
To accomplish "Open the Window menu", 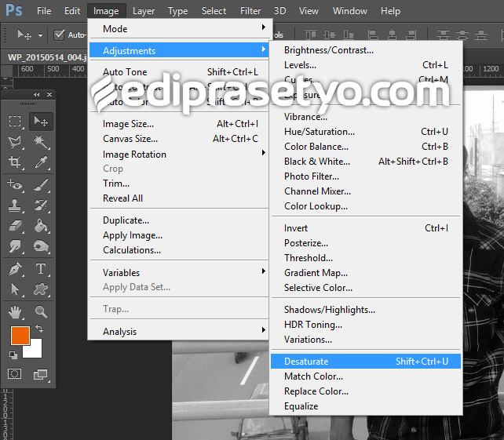I will coord(350,11).
